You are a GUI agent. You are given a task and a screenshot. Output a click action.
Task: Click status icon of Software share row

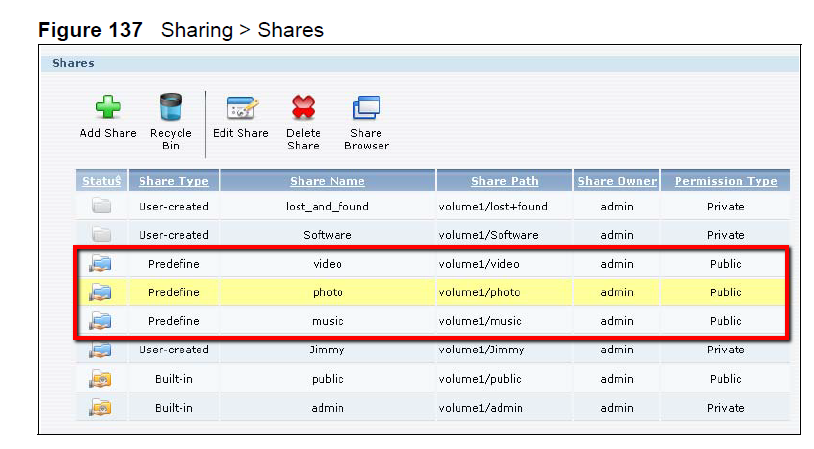point(101,235)
